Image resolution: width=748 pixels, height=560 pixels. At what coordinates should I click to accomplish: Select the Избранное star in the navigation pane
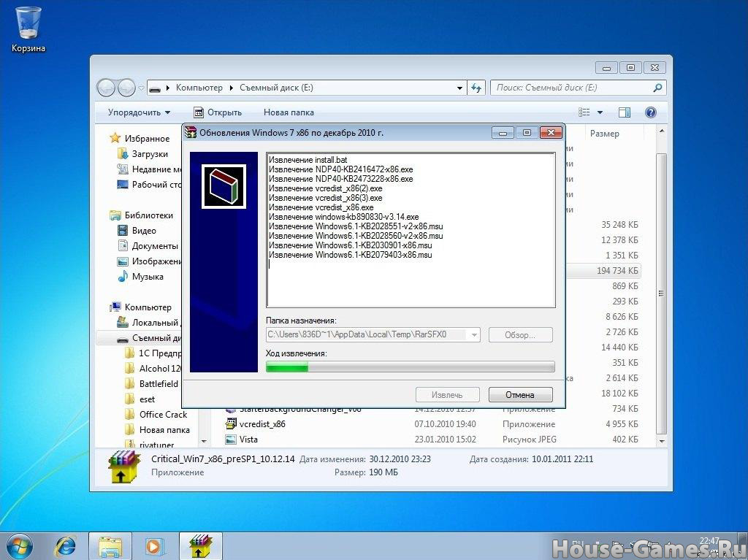click(x=115, y=138)
